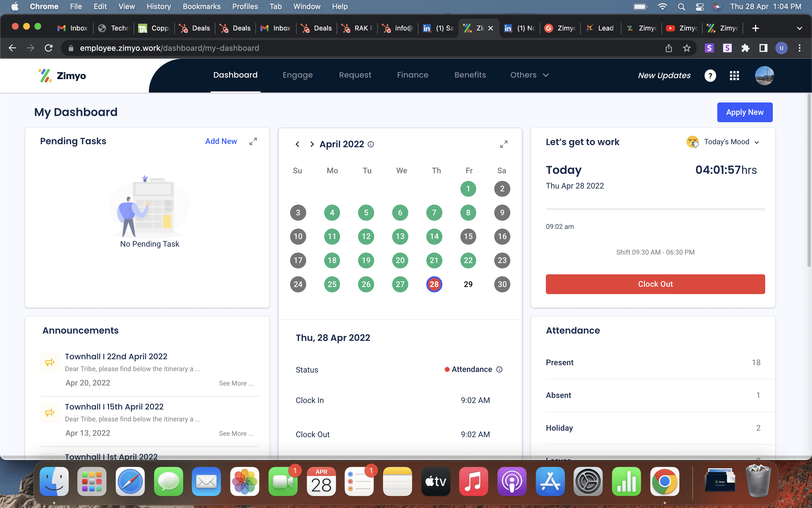
Task: Go back to the previous page
Action: click(12, 48)
